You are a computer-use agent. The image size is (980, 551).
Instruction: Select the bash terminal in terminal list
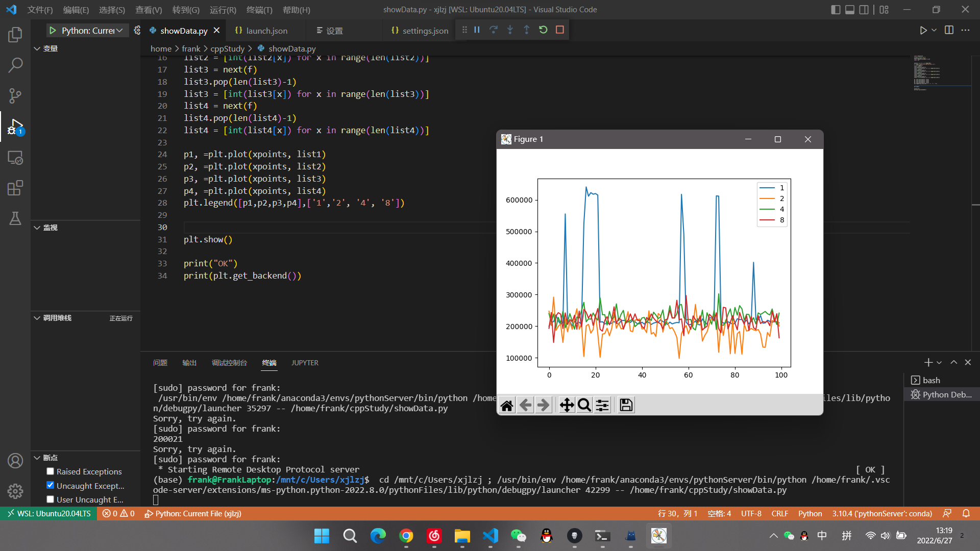coord(931,380)
